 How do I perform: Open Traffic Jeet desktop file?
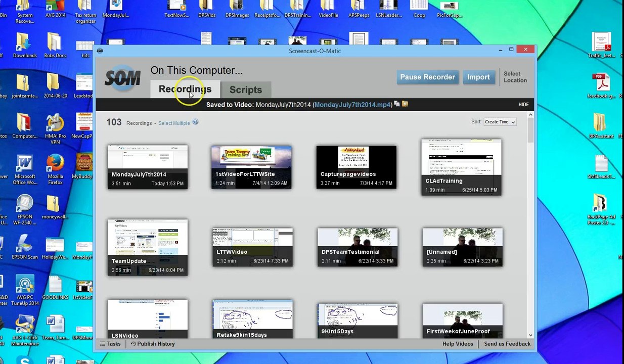601,46
